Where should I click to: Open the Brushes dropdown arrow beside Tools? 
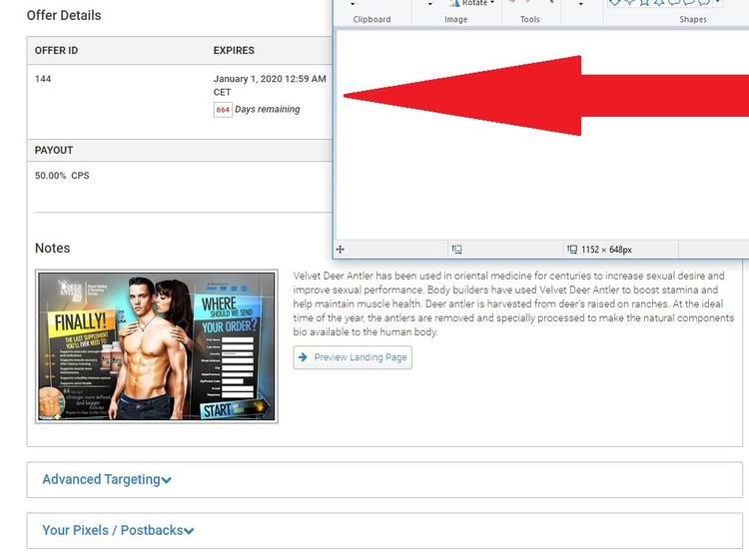tap(580, 4)
